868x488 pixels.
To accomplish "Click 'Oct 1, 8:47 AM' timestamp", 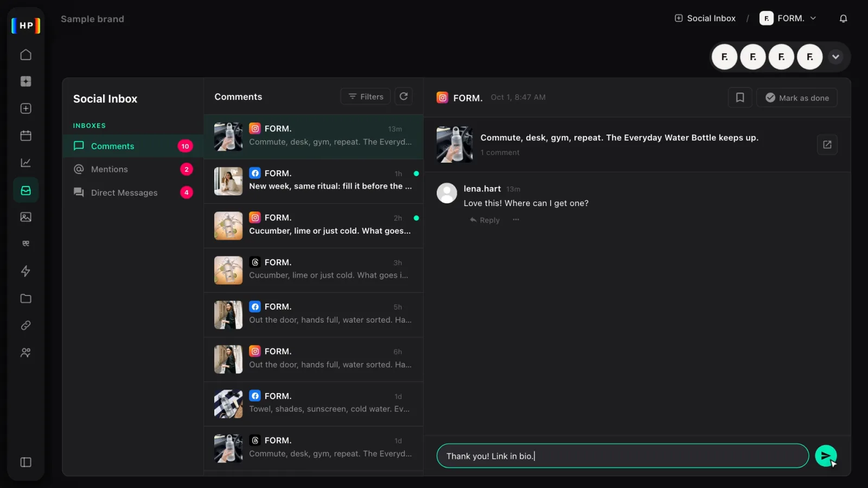I will click(518, 97).
